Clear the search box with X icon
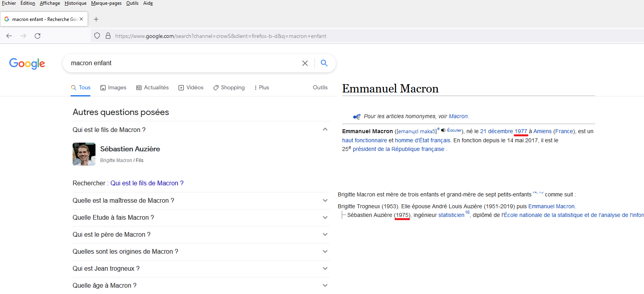This screenshot has height=294, width=644. (x=305, y=63)
